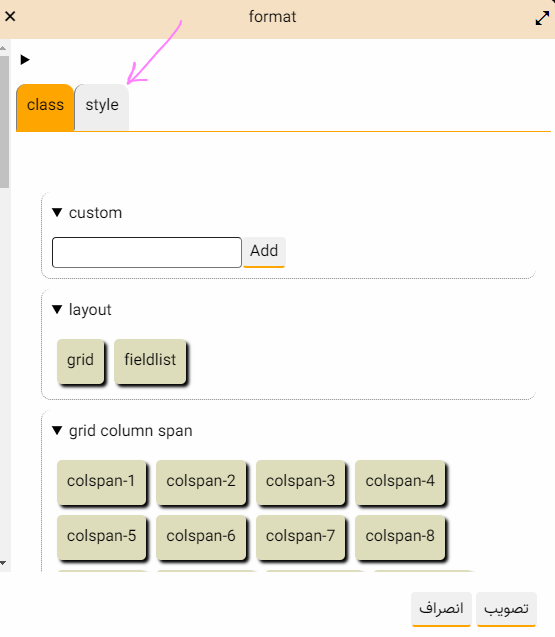
Task: Collapse the custom section
Action: [57, 212]
